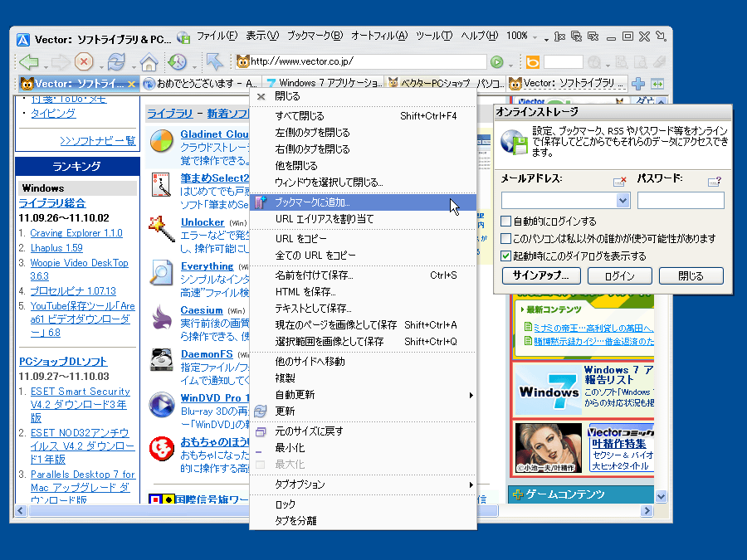The height and width of the screenshot is (560, 747).
Task: Open a new tab with the plus icon
Action: (x=638, y=84)
